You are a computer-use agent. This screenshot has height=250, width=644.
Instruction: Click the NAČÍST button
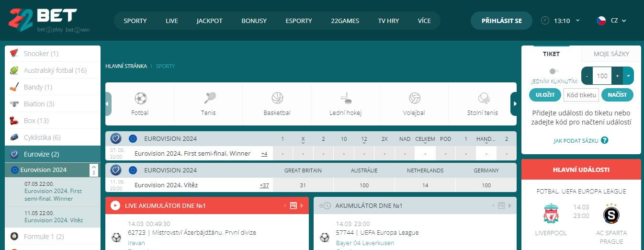pyautogui.click(x=617, y=95)
